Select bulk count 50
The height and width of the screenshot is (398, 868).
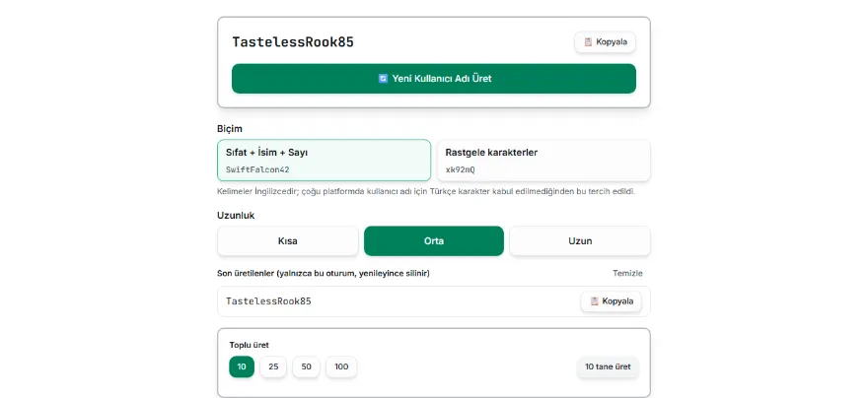[306, 366]
